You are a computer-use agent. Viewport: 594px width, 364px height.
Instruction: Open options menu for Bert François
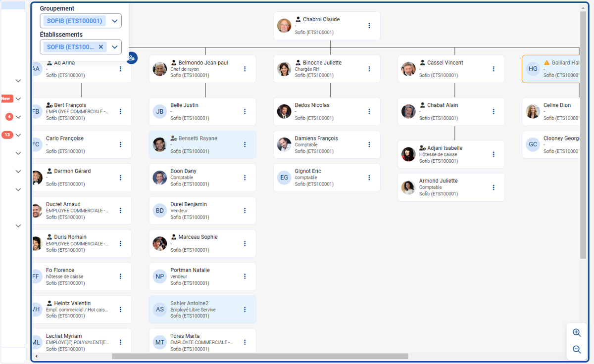[x=120, y=111]
